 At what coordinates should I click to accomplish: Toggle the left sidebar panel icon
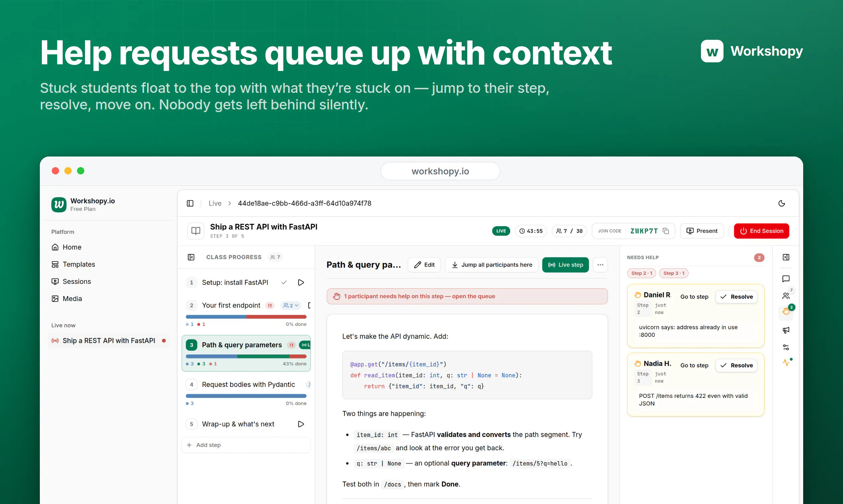[x=190, y=203]
